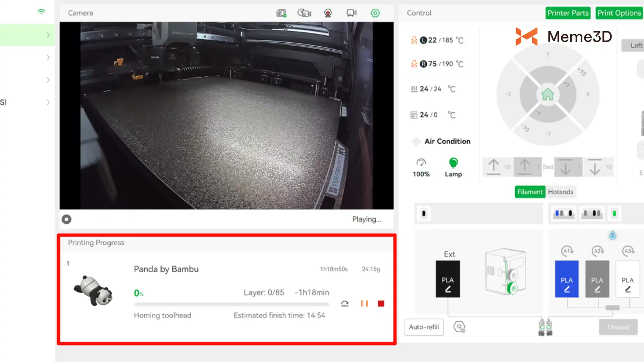644x362 pixels.
Task: Expand the first sidebar chevron
Action: pyautogui.click(x=48, y=35)
